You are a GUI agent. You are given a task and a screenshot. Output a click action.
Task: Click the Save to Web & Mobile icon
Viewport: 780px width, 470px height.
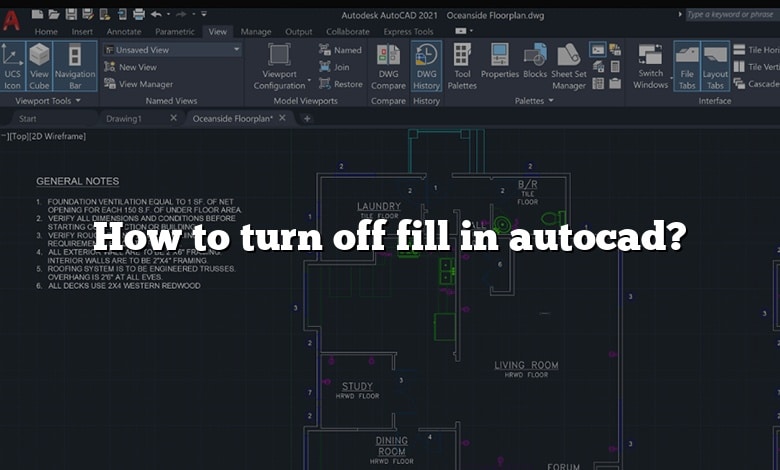pyautogui.click(x=122, y=14)
